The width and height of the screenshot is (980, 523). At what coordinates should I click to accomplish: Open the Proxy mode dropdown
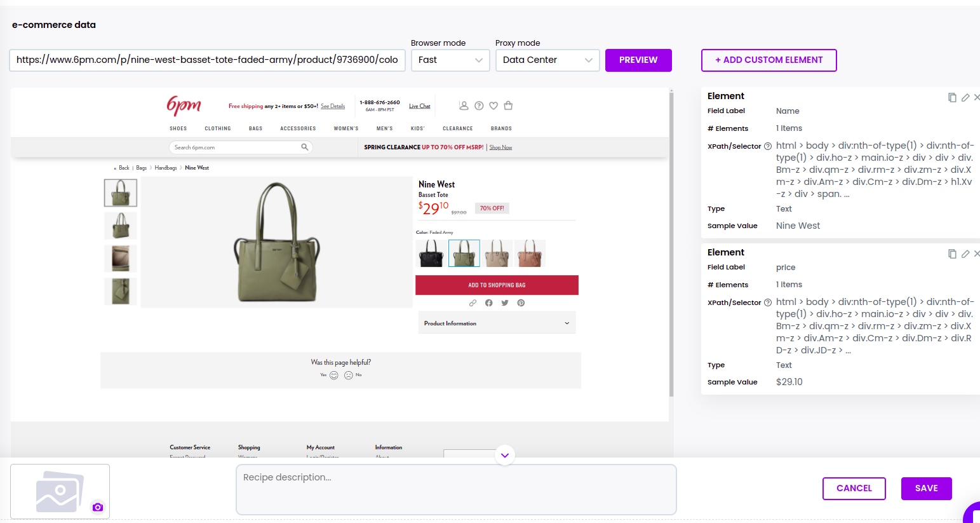547,60
